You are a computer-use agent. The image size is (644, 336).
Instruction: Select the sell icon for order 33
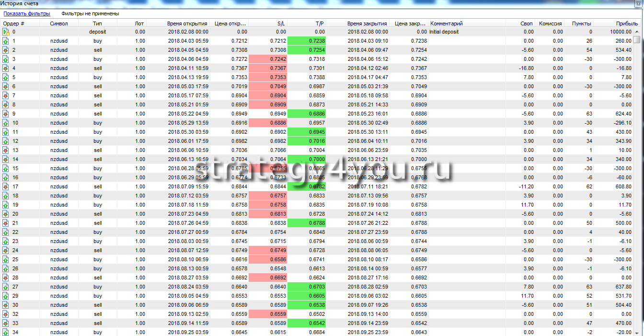click(x=6, y=324)
